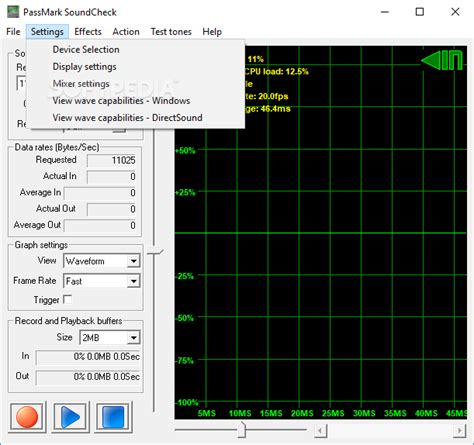Screen dimensions: 474x445
Task: Open the Test tones menu
Action: pos(171,32)
